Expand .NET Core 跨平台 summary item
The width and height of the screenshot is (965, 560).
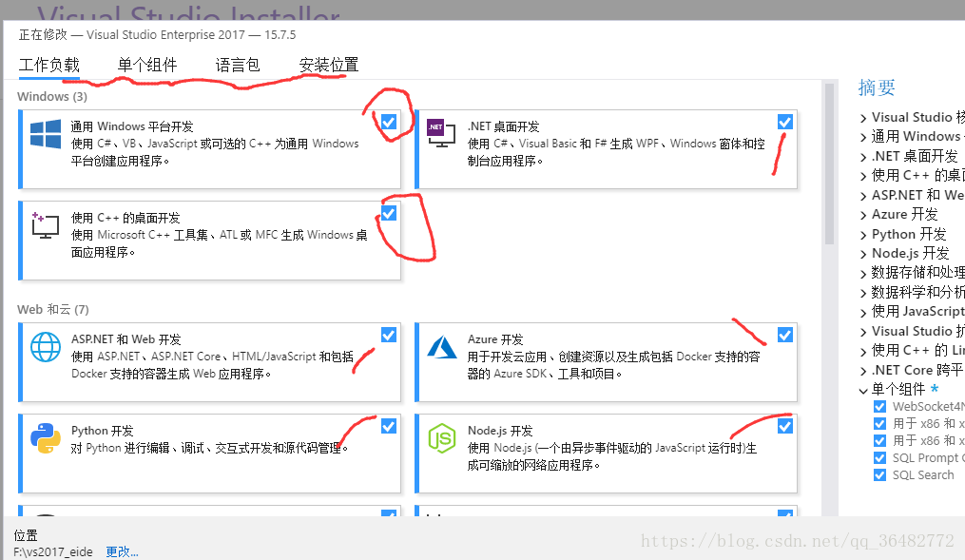point(863,371)
